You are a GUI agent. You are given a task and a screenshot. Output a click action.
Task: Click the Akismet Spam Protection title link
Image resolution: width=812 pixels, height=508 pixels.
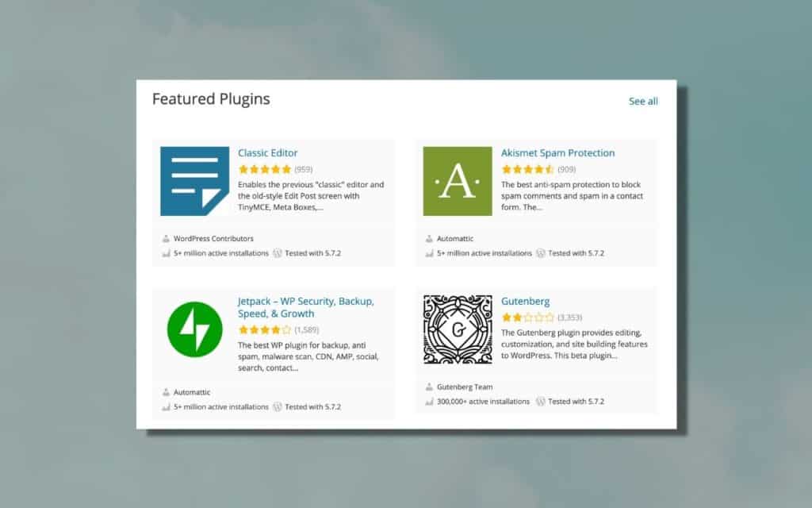557,153
